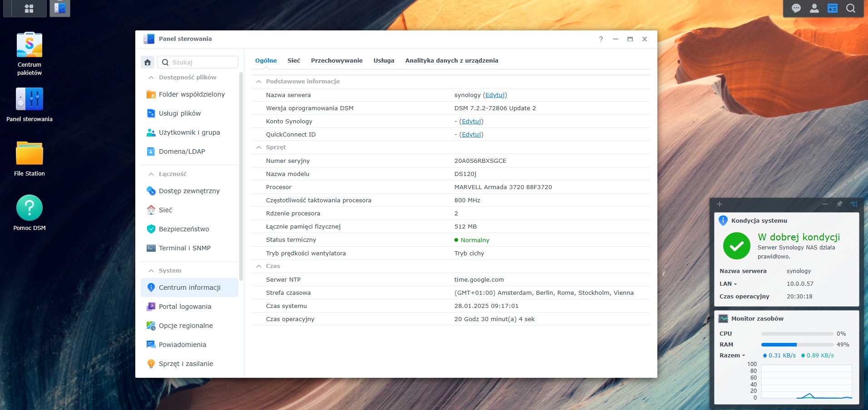Click the Szukaj search field
The width and height of the screenshot is (868, 410).
(202, 63)
